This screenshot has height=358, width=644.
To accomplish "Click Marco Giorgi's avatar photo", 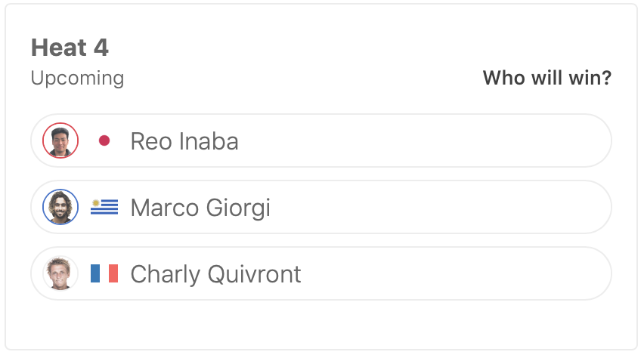I will [60, 207].
